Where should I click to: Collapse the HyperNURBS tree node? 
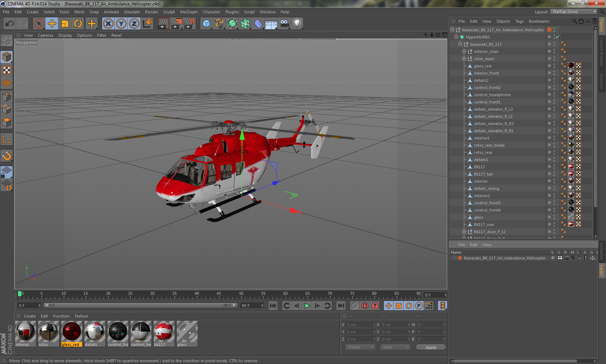[456, 37]
